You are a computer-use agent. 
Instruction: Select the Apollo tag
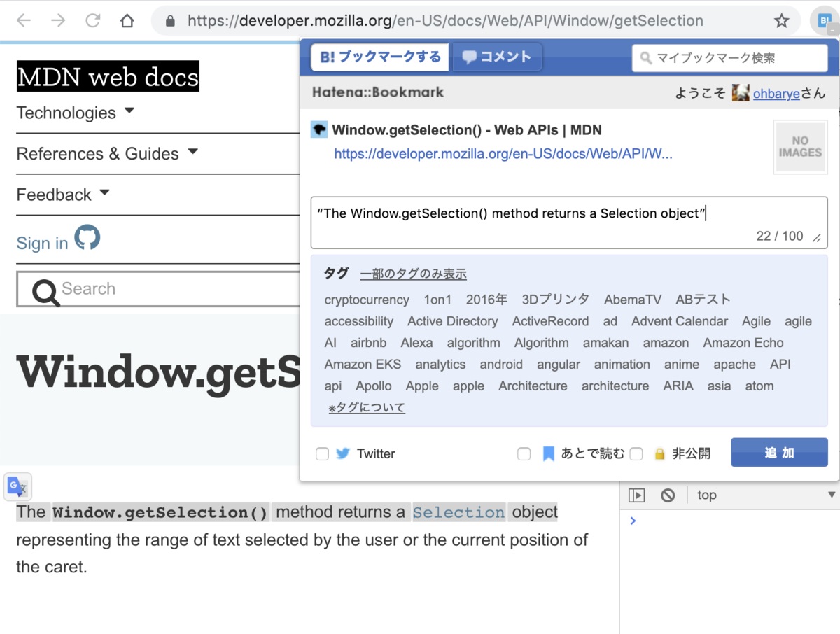[x=374, y=386]
